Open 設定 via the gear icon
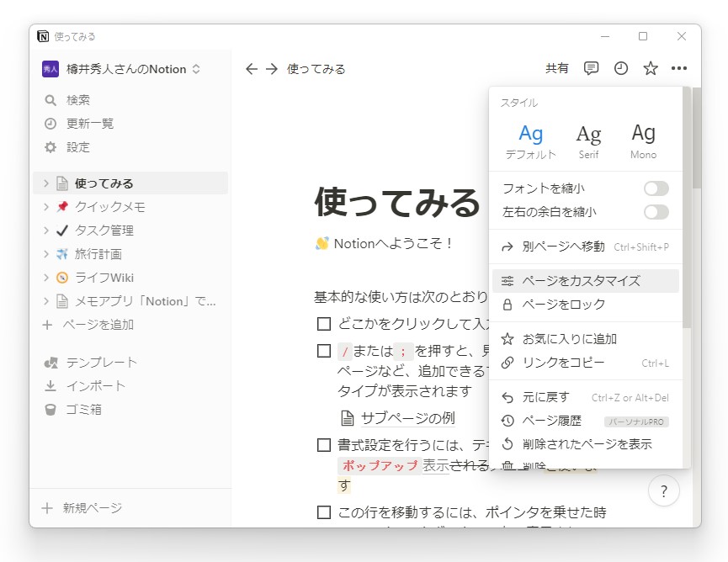Viewport: 728px width, 562px height. [x=51, y=146]
